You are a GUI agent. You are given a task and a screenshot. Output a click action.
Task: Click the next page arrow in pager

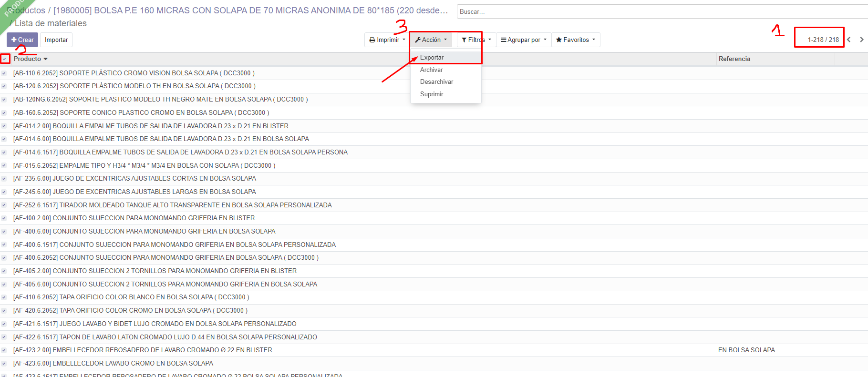click(861, 40)
